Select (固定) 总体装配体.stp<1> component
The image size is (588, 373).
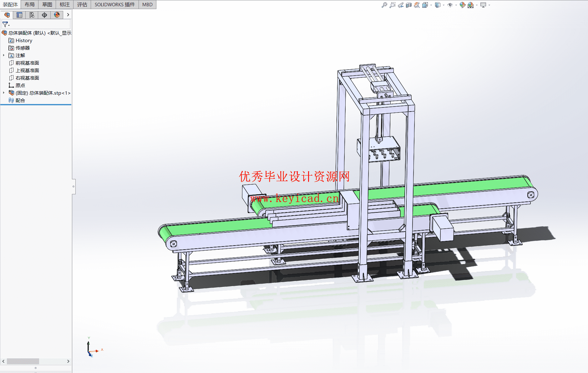point(43,93)
